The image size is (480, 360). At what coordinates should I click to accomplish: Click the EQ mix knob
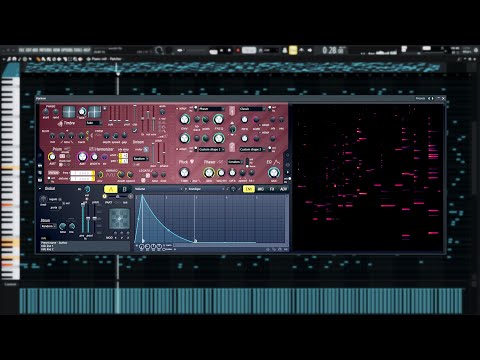[274, 172]
